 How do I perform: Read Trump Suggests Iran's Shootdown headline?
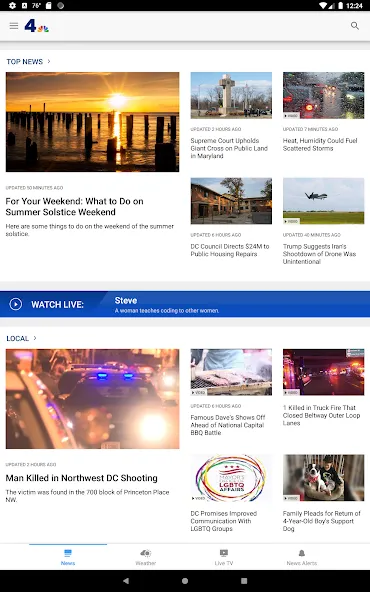click(319, 254)
